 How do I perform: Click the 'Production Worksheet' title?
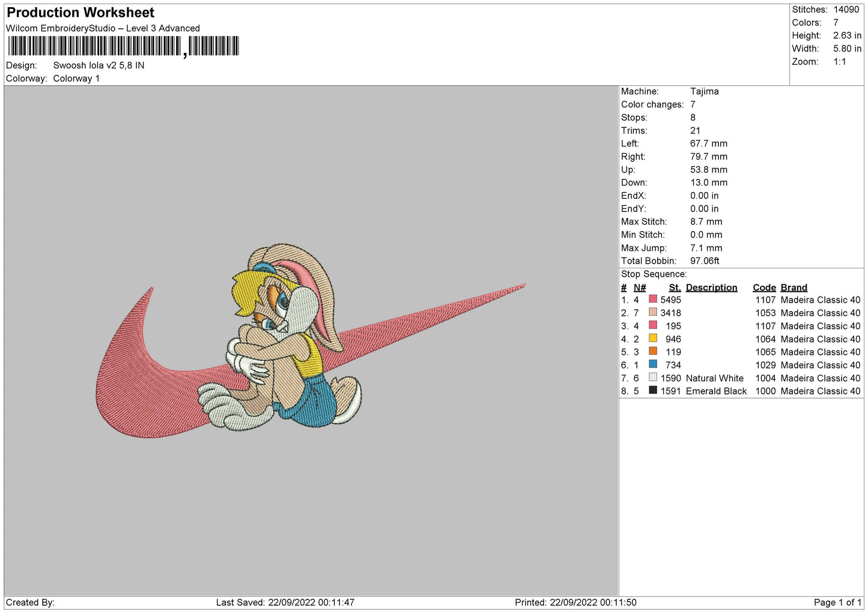[80, 13]
